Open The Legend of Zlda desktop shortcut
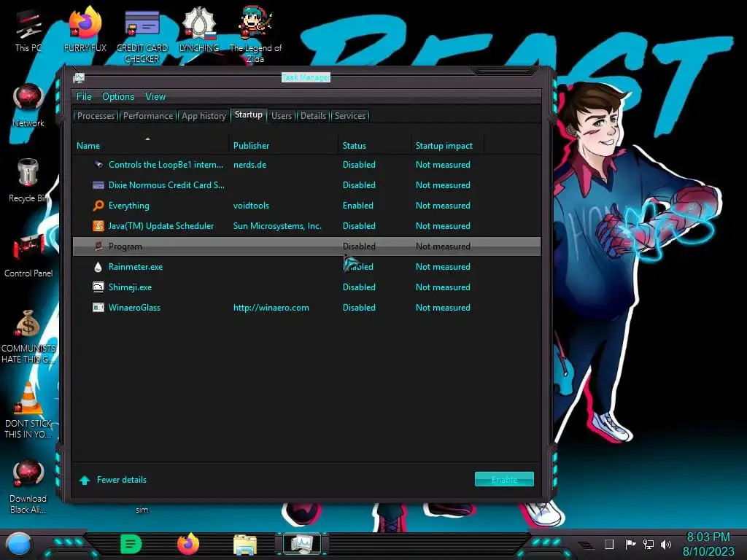 (256, 36)
